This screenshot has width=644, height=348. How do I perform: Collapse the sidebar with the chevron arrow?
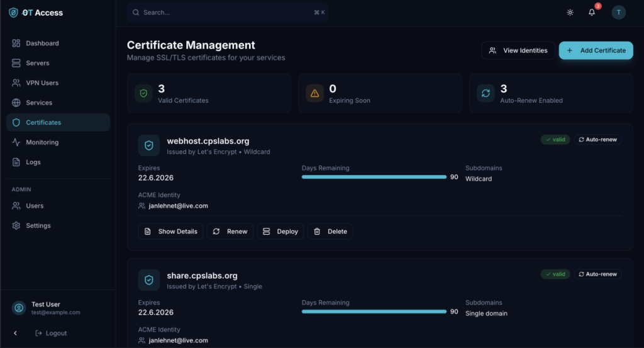(16, 333)
